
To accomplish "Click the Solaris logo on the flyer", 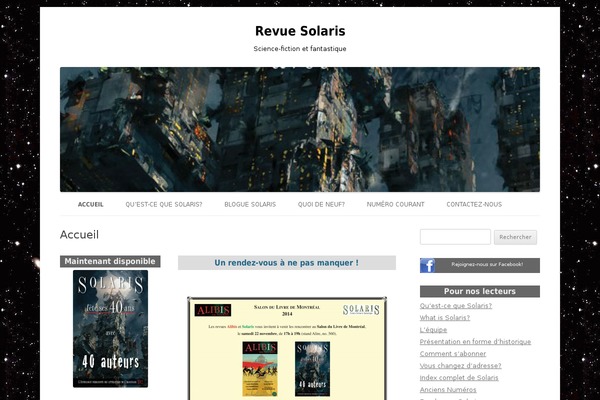I will (x=361, y=310).
